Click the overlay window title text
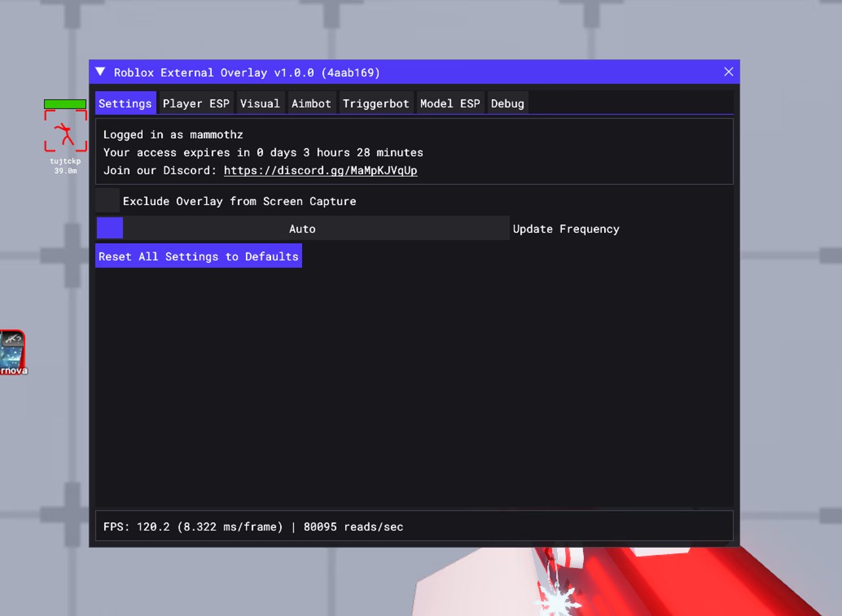This screenshot has height=616, width=842. click(247, 72)
